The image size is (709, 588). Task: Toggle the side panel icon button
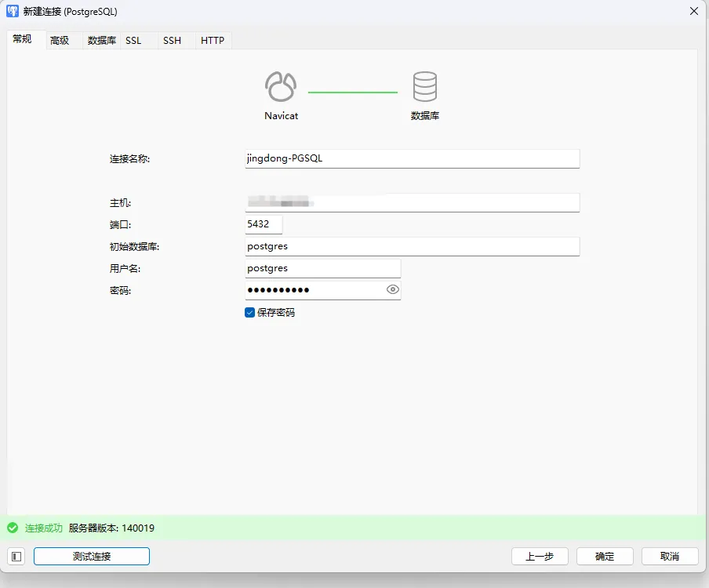click(16, 557)
